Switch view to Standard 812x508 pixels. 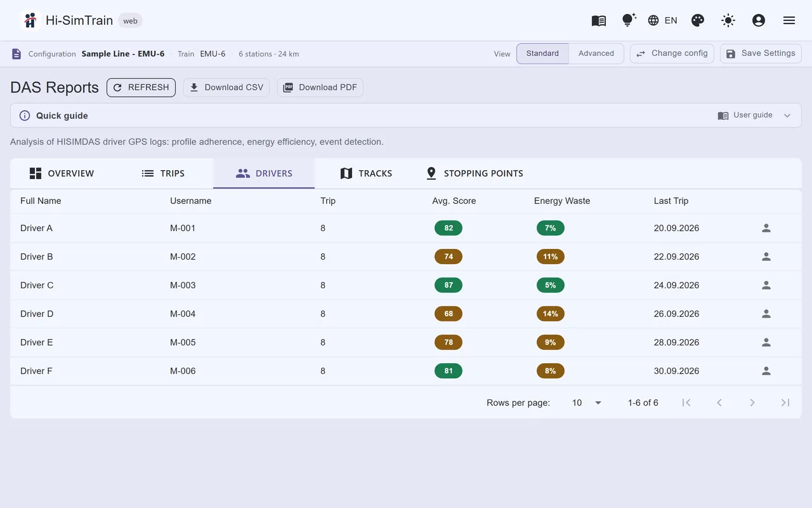pyautogui.click(x=542, y=53)
